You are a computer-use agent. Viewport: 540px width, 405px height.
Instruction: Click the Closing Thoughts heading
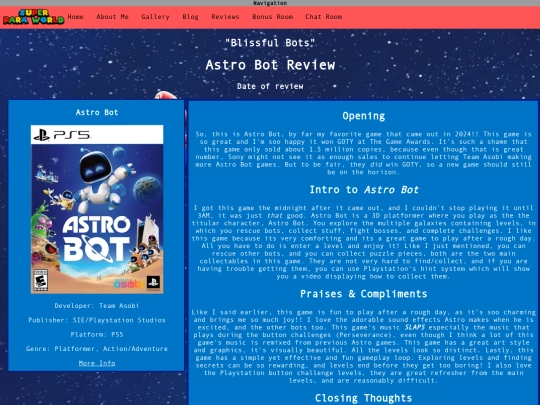[364, 398]
